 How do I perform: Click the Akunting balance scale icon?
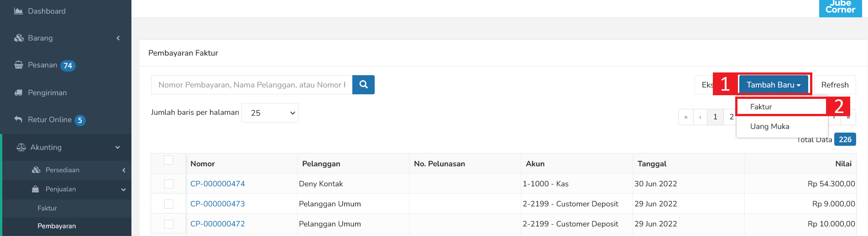pyautogui.click(x=21, y=147)
